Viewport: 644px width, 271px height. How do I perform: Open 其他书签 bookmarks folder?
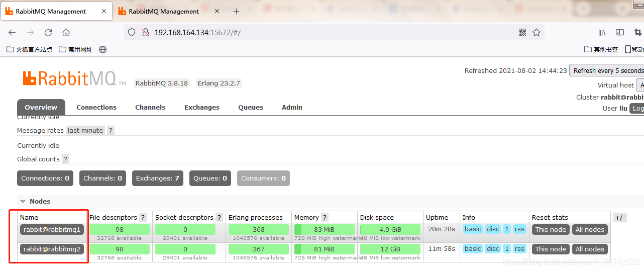coord(601,49)
